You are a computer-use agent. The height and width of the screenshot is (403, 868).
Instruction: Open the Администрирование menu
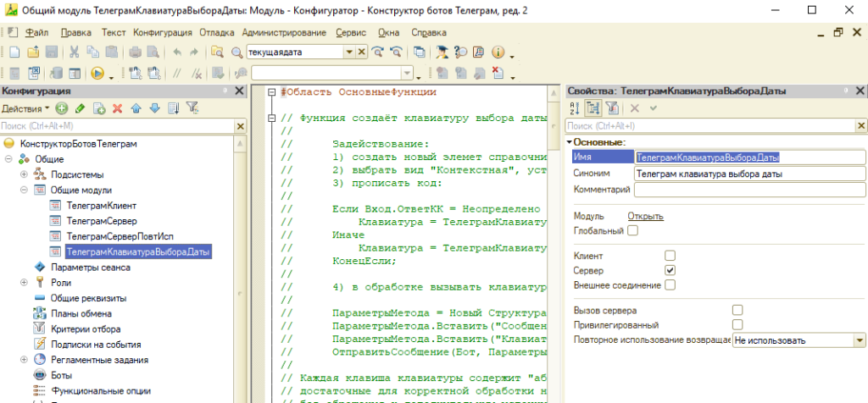coord(284,33)
